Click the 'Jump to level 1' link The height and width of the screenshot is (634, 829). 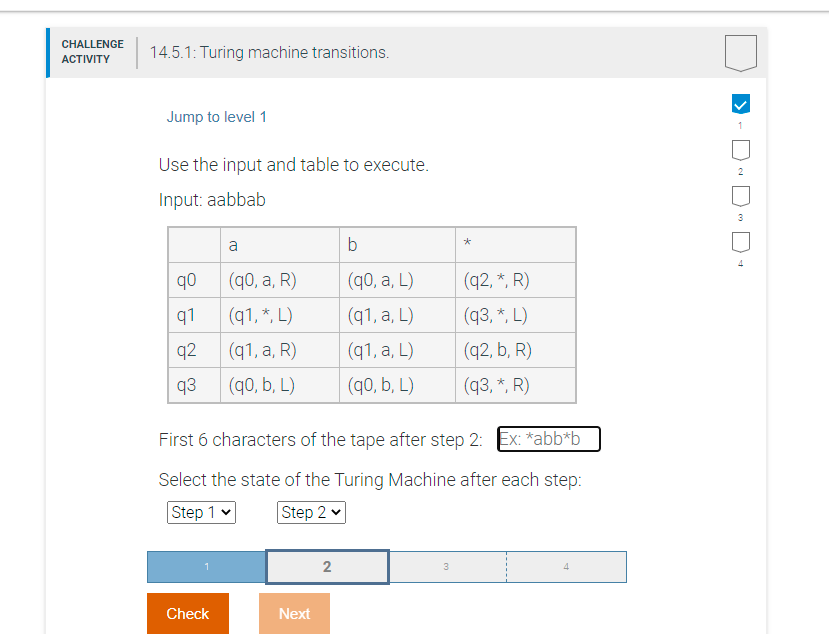tap(217, 117)
